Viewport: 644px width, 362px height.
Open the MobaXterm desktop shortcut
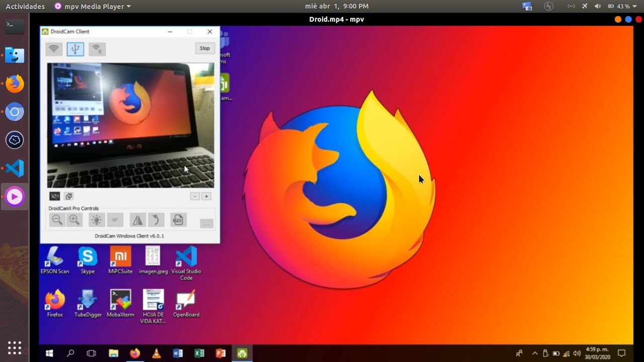pyautogui.click(x=120, y=303)
